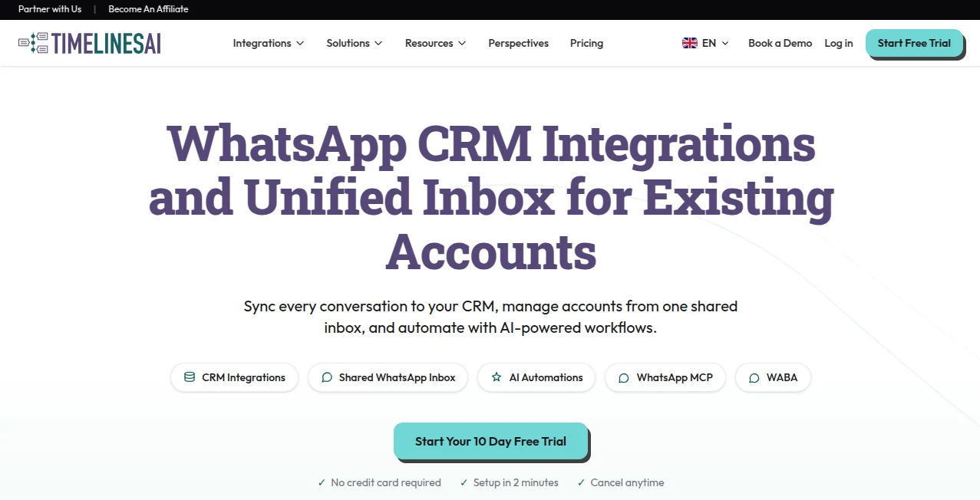Viewport: 980px width, 500px height.
Task: Click Start Your 10 Day Free Trial button
Action: 490,441
